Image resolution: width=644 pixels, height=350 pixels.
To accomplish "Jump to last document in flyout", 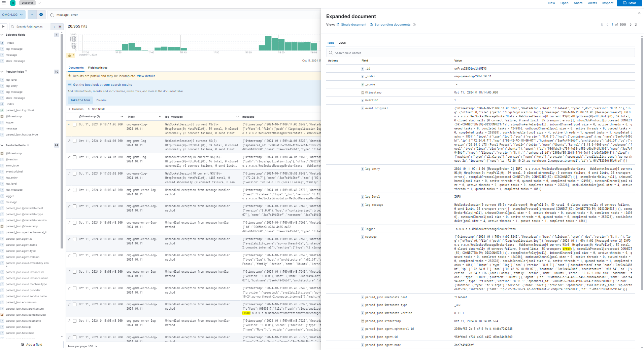I will 636,25.
